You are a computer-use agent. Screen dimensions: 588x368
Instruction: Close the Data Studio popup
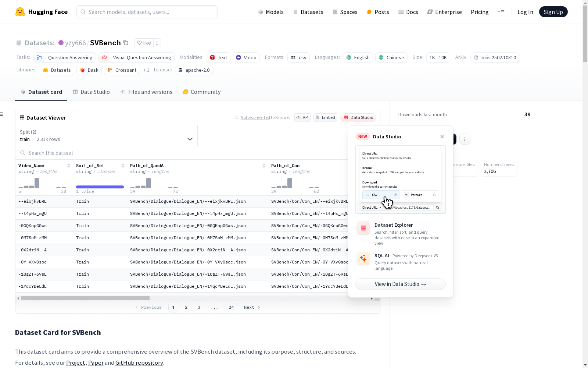[x=442, y=137]
